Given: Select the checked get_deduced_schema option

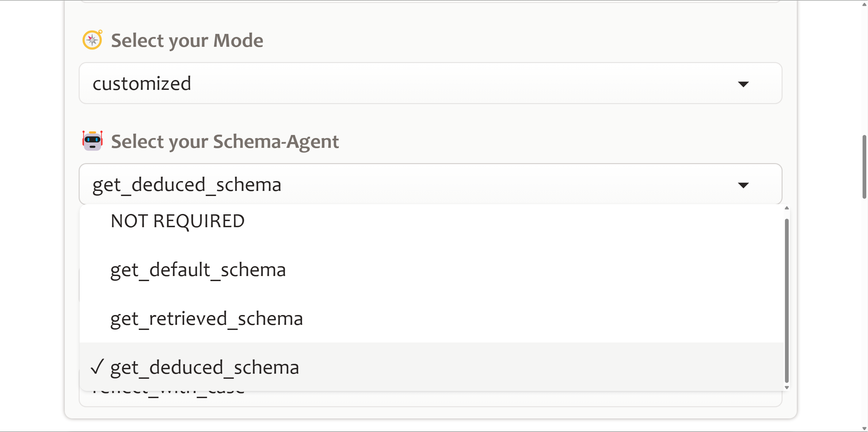Looking at the screenshot, I should [432, 367].
